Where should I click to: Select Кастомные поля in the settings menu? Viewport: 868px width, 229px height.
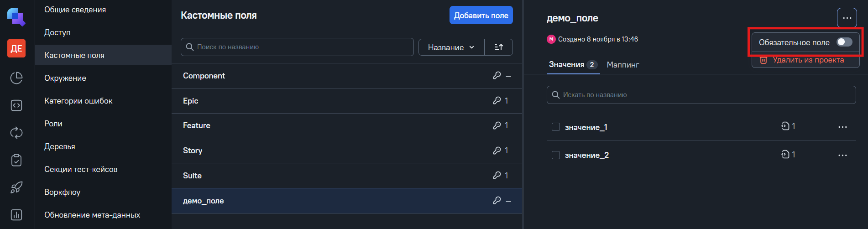(103, 55)
